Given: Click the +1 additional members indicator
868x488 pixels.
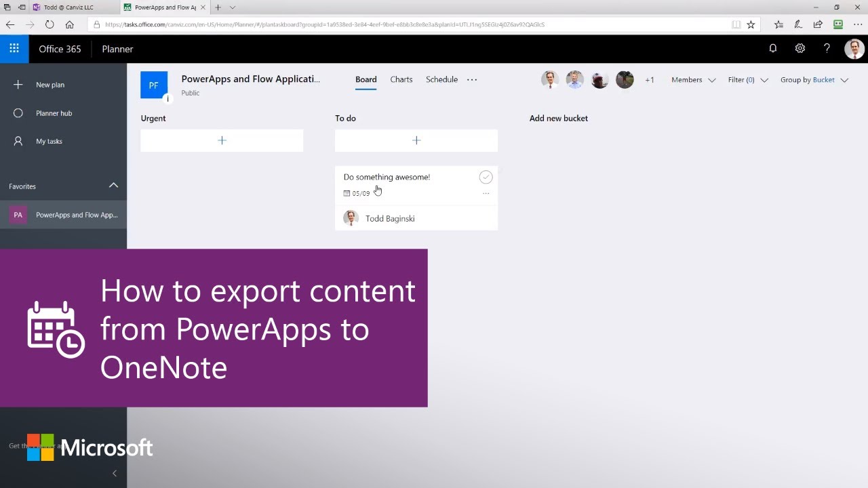Looking at the screenshot, I should click(650, 80).
